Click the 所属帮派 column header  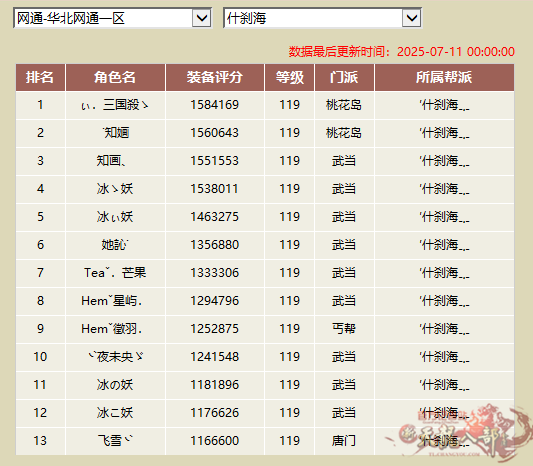[x=444, y=77]
